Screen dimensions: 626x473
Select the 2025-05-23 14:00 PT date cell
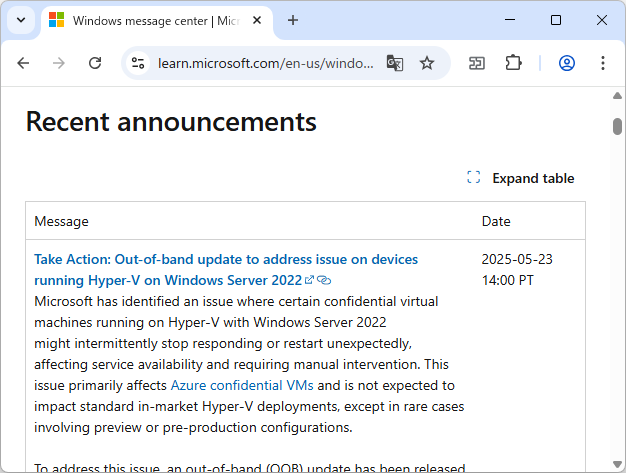click(517, 270)
